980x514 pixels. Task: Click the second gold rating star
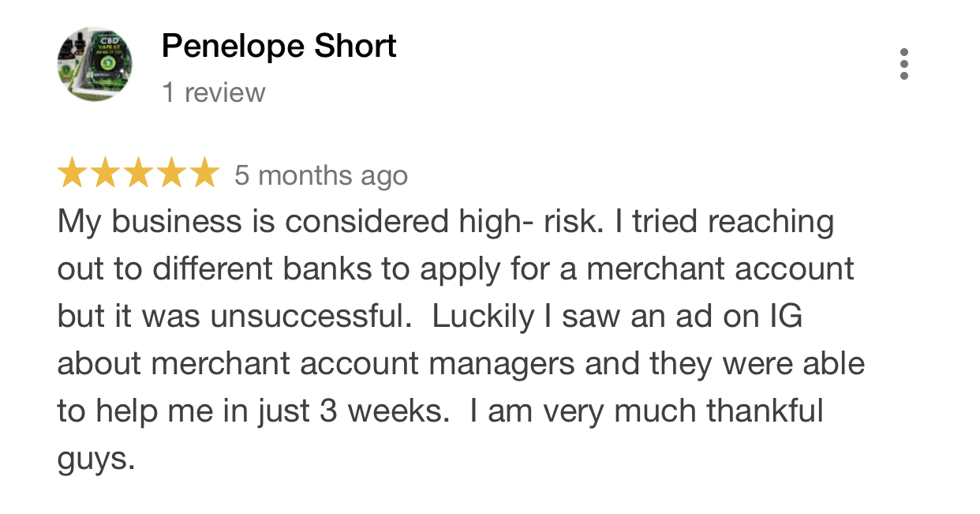tap(105, 173)
